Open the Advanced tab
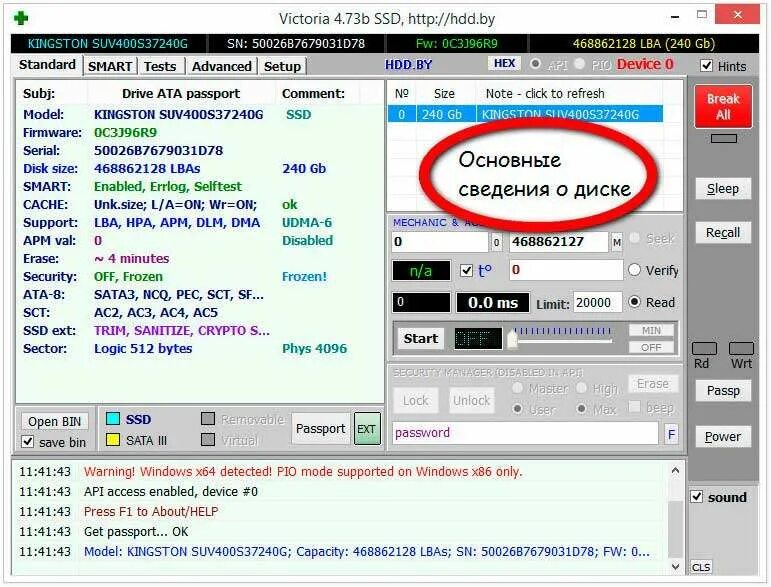Screen dimensions: 771x587 [222, 66]
